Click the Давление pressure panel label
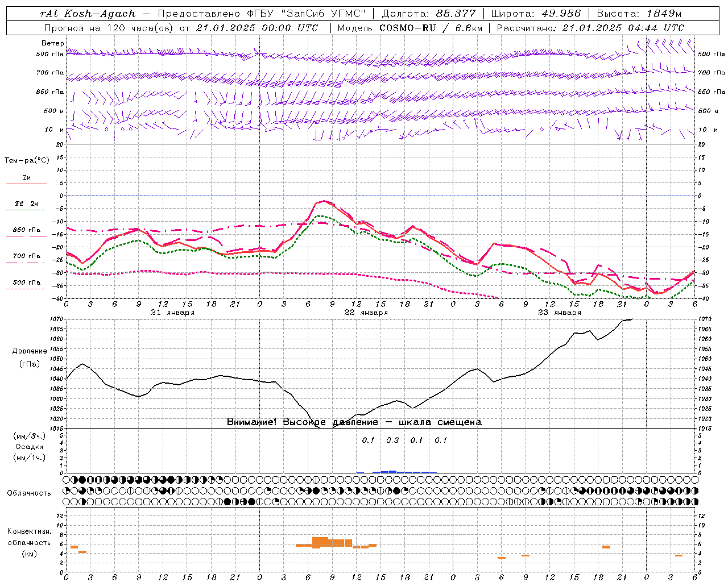The height and width of the screenshot is (582, 728). point(30,351)
